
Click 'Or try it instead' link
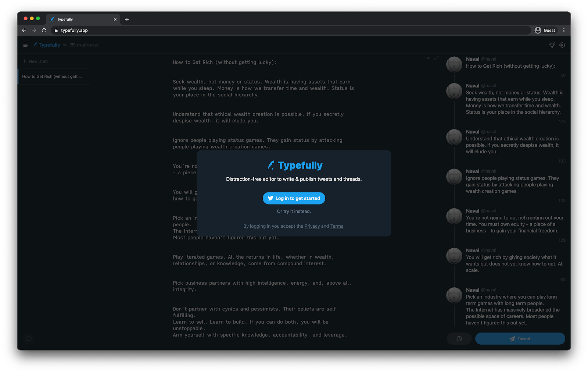pos(294,212)
